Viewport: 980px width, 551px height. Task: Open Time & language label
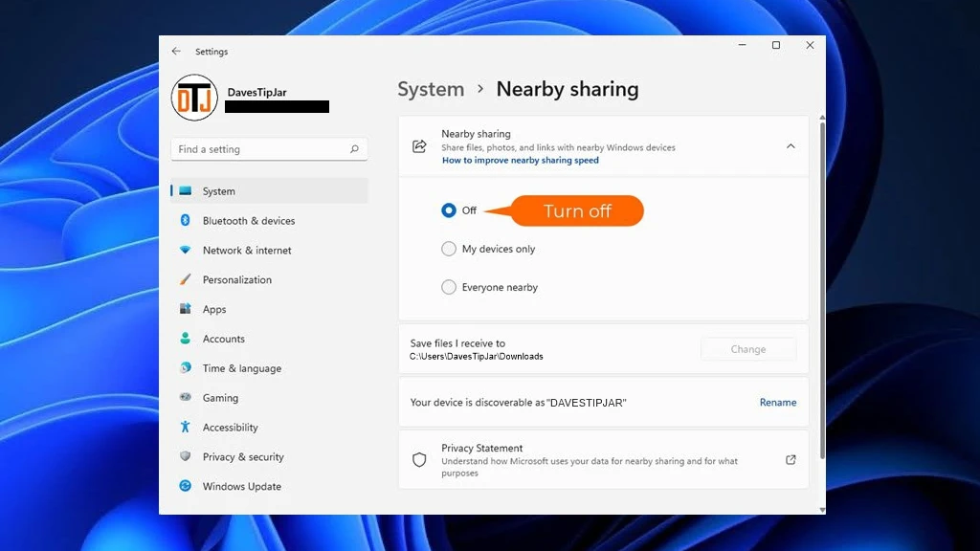point(242,368)
